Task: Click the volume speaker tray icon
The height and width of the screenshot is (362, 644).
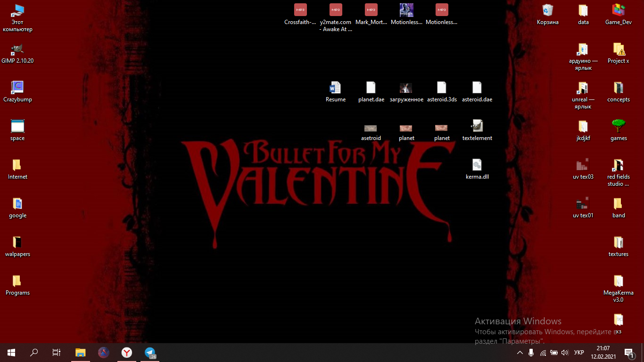Action: click(x=565, y=353)
